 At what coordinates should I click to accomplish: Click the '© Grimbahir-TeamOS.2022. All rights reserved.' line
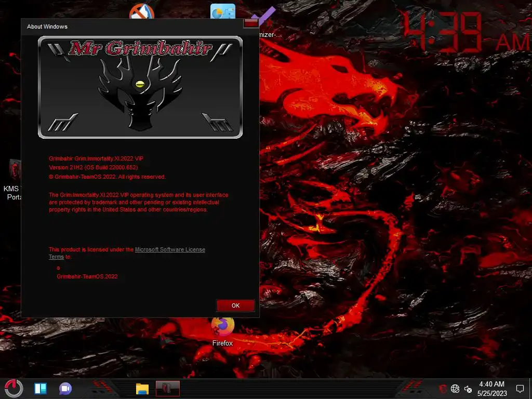(x=107, y=177)
